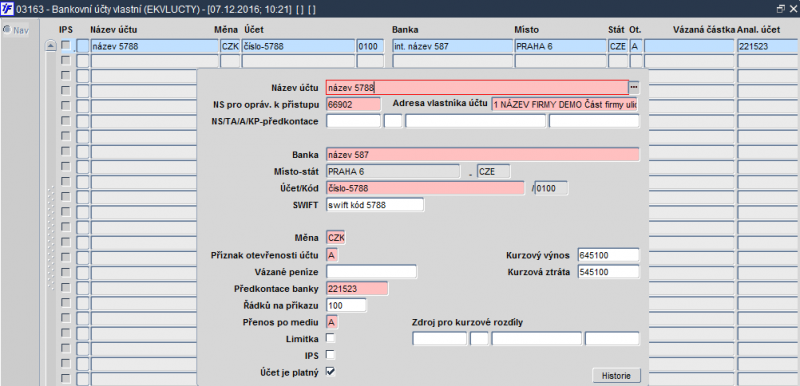Toggle the IPS checkbox in detail form

click(x=331, y=354)
